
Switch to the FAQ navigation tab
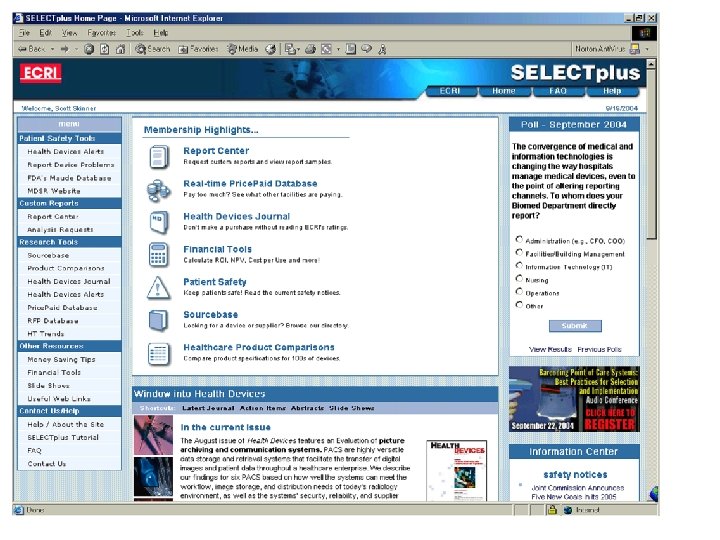point(558,91)
